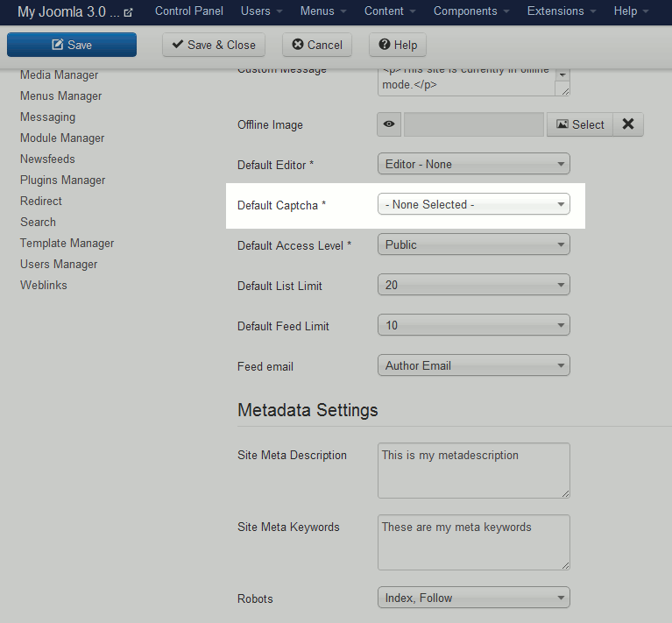
Task: Cancel editing the configuration
Action: (316, 45)
